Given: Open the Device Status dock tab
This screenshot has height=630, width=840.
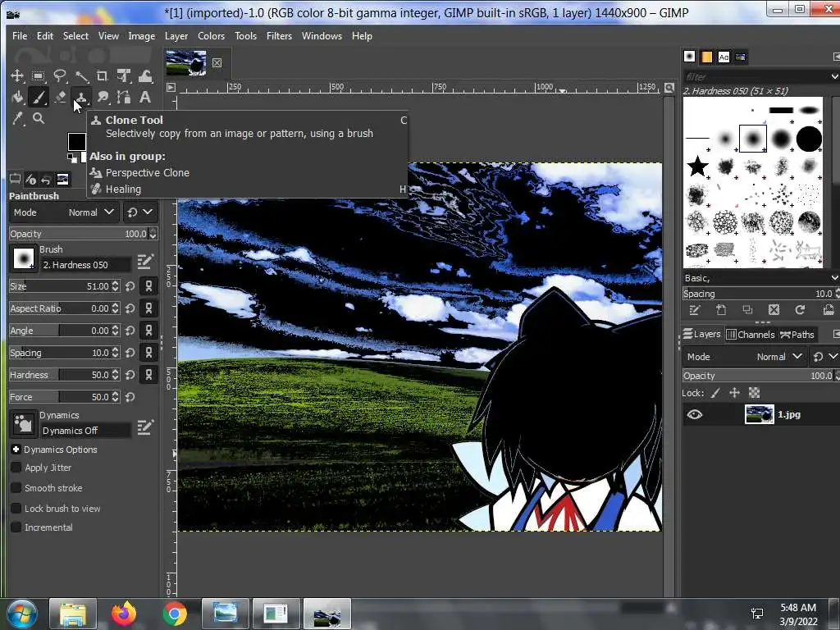Looking at the screenshot, I should coord(30,179).
